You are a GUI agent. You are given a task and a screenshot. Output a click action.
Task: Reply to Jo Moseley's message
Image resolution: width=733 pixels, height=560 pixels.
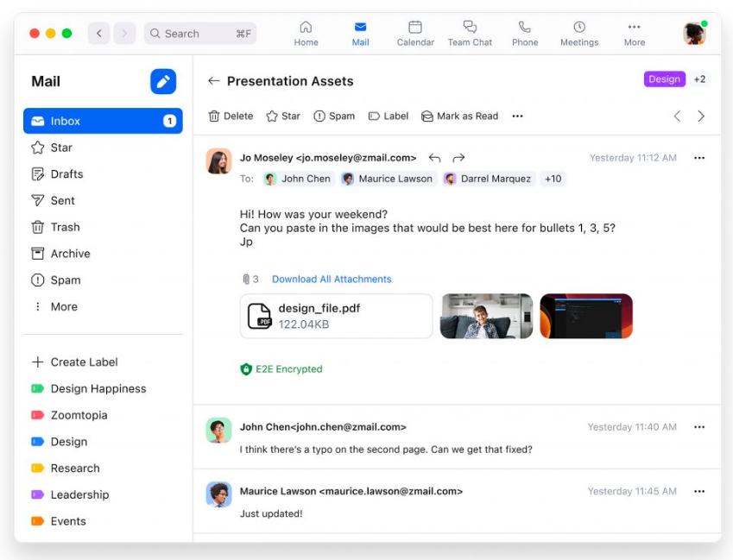pos(435,158)
